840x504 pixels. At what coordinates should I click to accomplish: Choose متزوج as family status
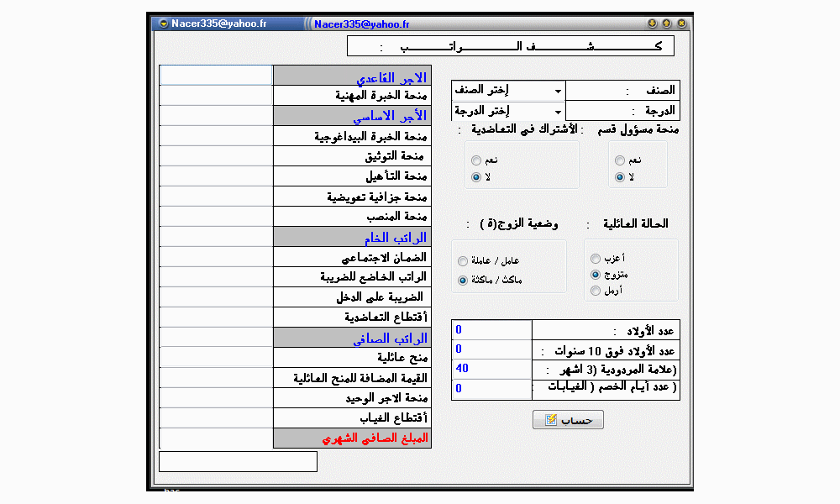[x=596, y=275]
